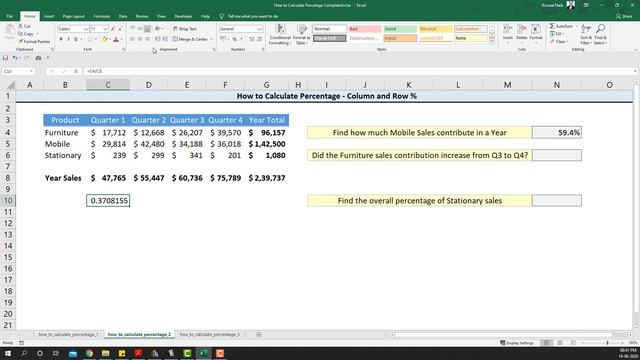Apply the yellow Fill Color bucket
The image size is (640, 360).
(x=104, y=39)
